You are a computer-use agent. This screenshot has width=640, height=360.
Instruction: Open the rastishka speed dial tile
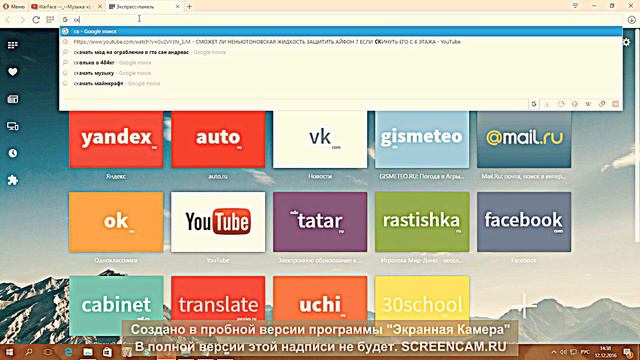pos(422,222)
